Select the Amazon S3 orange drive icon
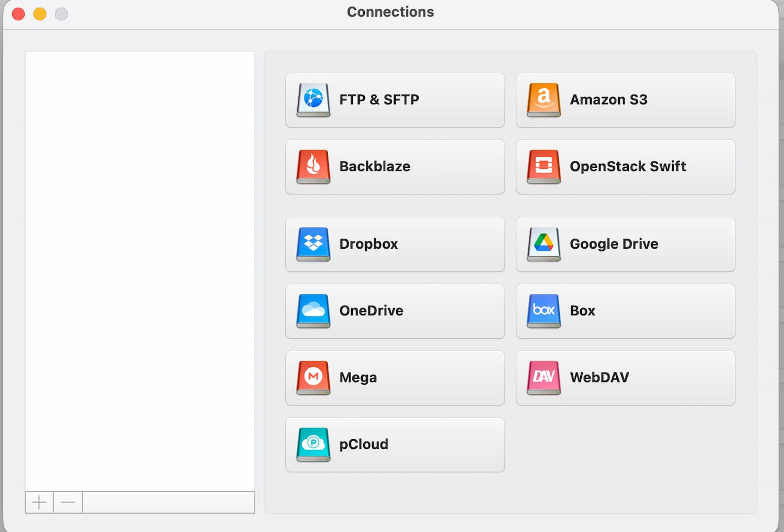The height and width of the screenshot is (532, 784). [544, 99]
